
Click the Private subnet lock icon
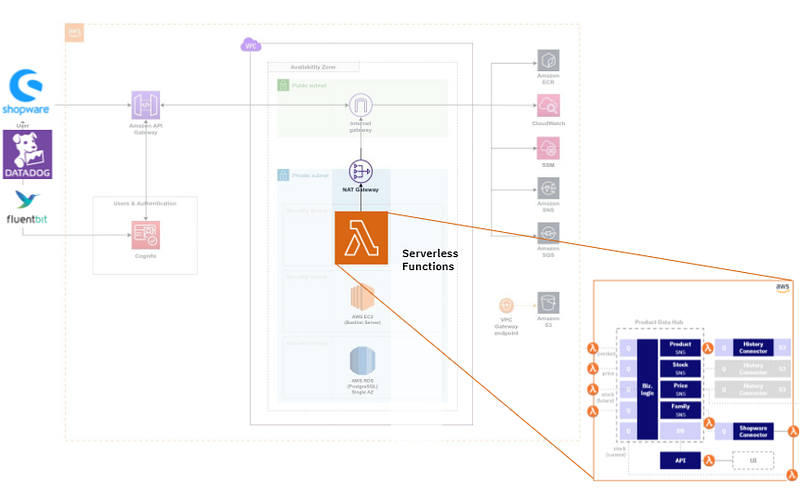click(283, 175)
